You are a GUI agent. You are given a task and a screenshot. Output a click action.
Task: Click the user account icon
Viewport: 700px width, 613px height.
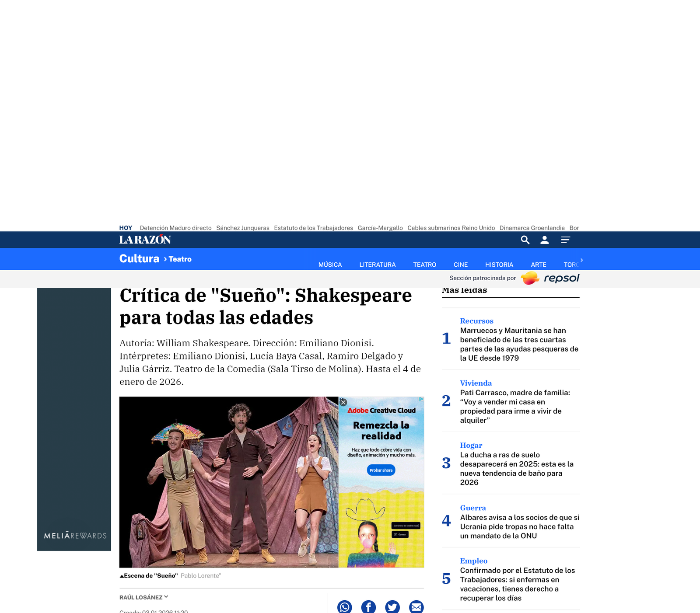click(544, 240)
